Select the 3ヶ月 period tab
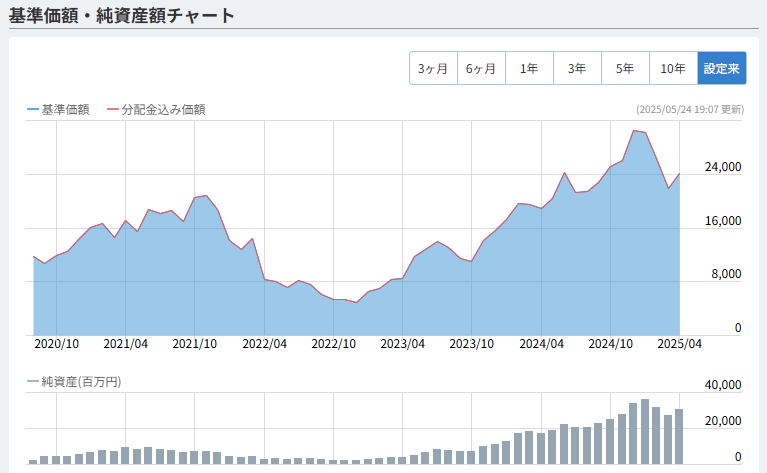767x473 pixels. [x=433, y=68]
